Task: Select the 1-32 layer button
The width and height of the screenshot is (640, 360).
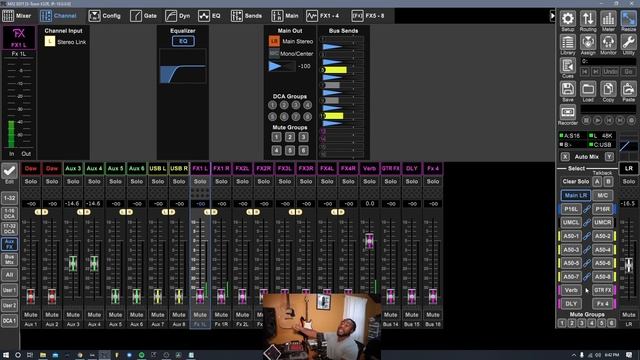Action: (x=9, y=198)
